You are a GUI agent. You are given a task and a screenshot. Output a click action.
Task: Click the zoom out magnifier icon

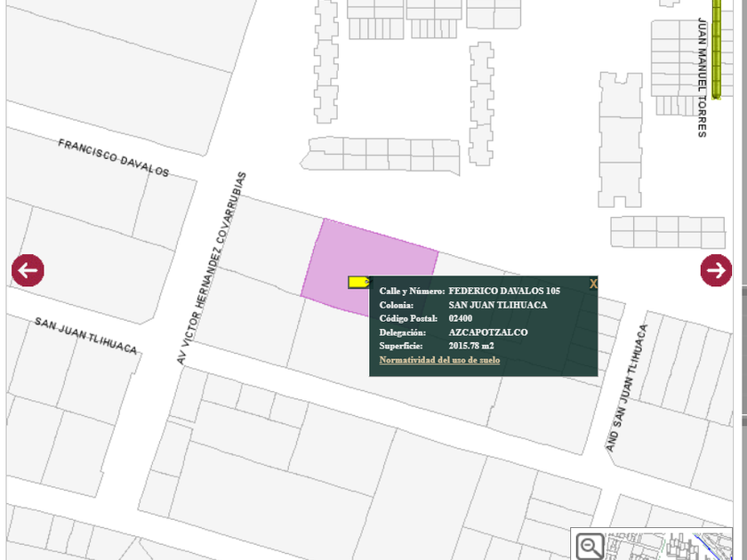tap(590, 547)
